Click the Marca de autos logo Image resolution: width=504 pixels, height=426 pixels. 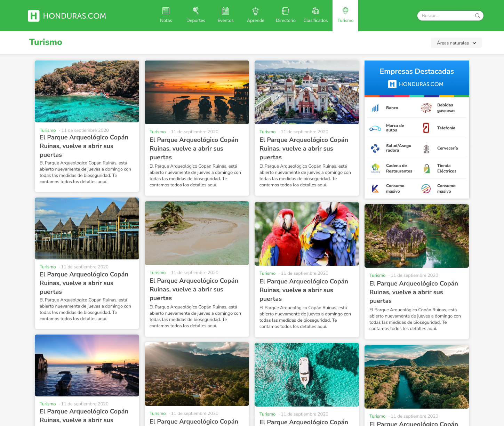click(x=375, y=128)
